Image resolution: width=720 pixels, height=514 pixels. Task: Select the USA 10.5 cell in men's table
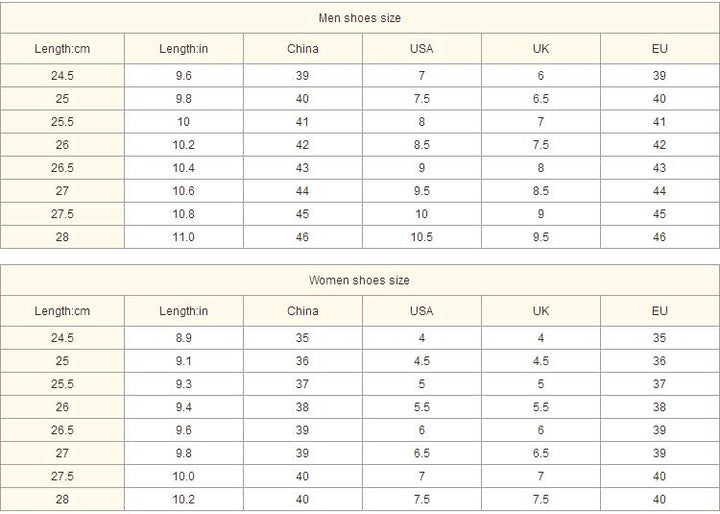point(421,237)
